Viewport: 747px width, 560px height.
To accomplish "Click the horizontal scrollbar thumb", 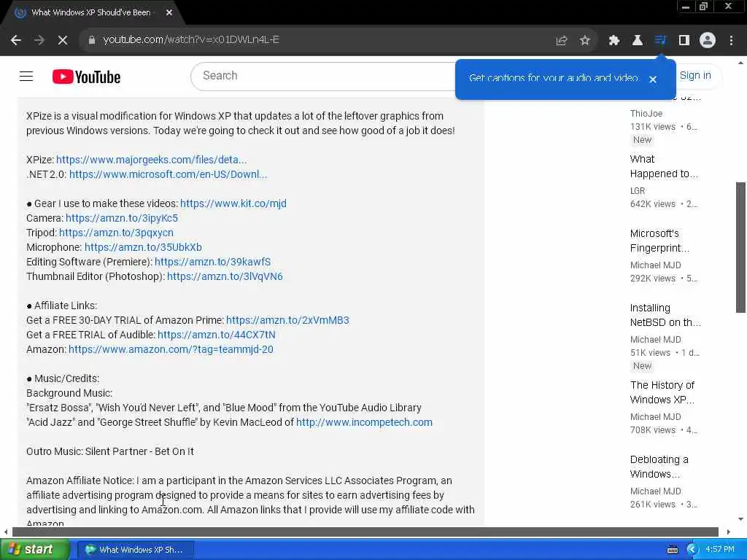I will coord(365,532).
